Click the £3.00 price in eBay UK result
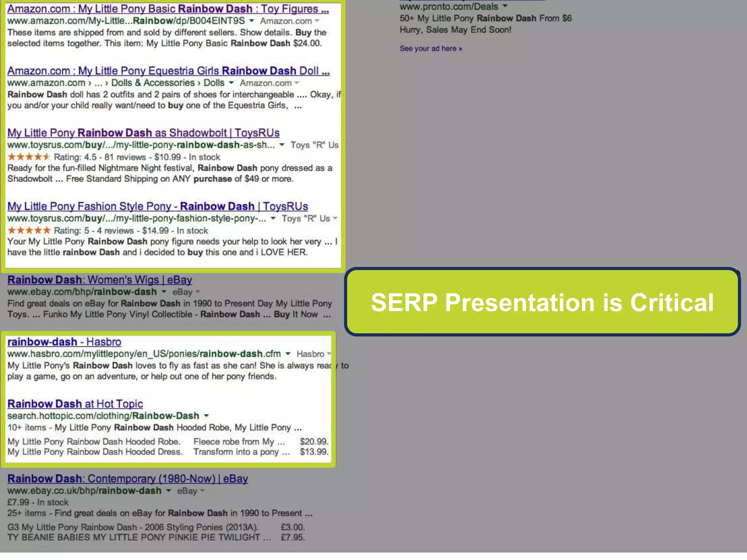 [293, 527]
